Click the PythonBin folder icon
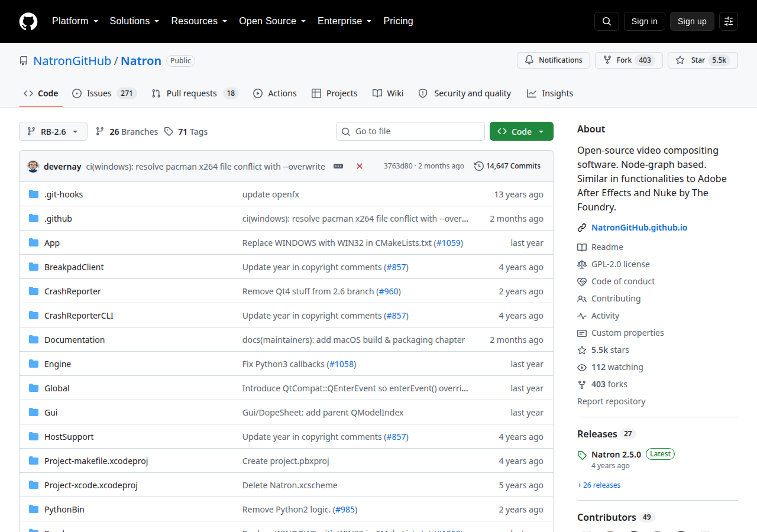Image resolution: width=757 pixels, height=532 pixels. click(34, 510)
